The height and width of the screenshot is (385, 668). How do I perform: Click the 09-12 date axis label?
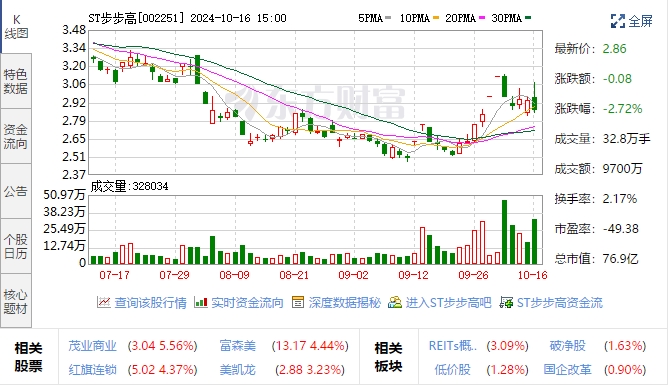tap(413, 275)
